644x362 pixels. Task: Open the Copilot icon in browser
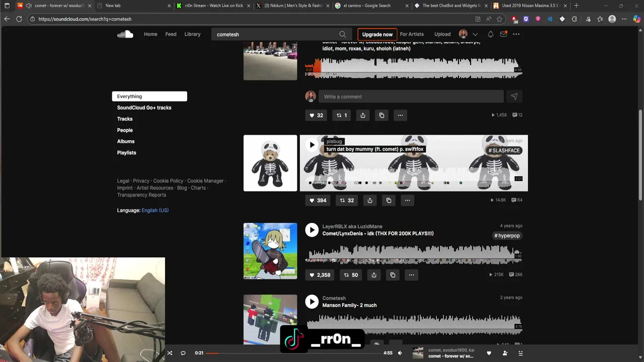click(636, 19)
